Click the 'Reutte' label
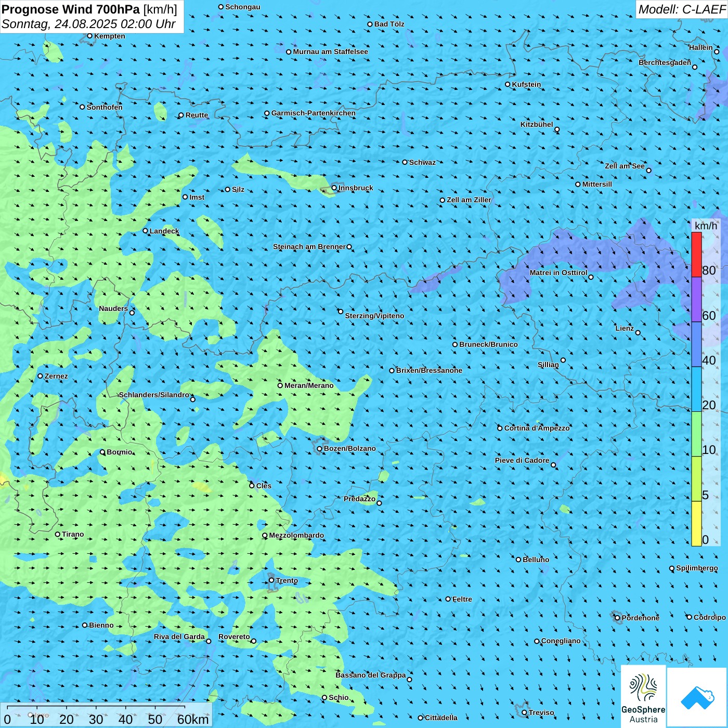The height and width of the screenshot is (728, 728). click(x=197, y=115)
